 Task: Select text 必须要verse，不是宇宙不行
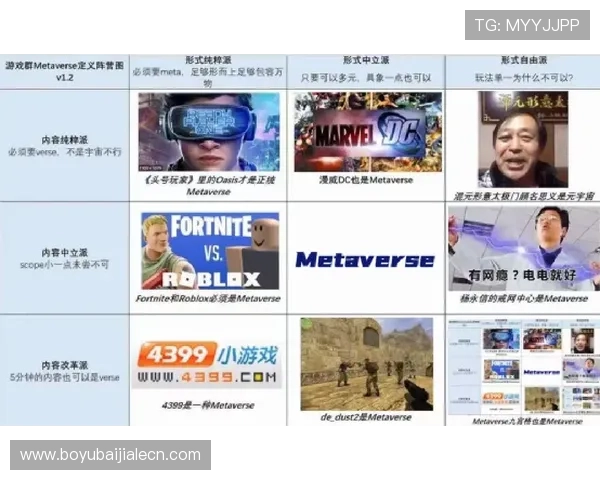[65, 152]
